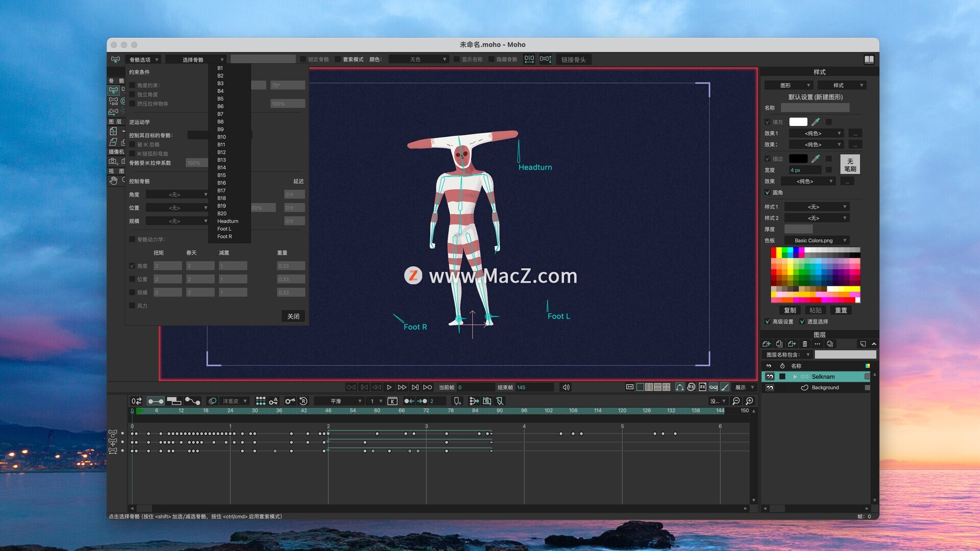The height and width of the screenshot is (551, 980).
Task: Click the white fill color swatch
Action: pyautogui.click(x=798, y=122)
